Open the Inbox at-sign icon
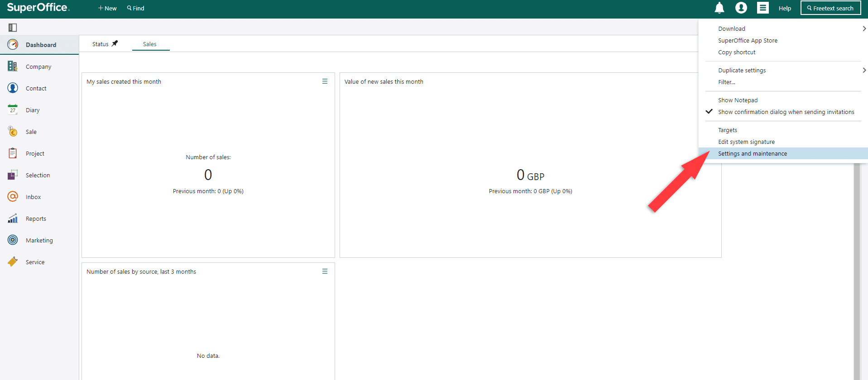This screenshot has width=868, height=380. [13, 197]
